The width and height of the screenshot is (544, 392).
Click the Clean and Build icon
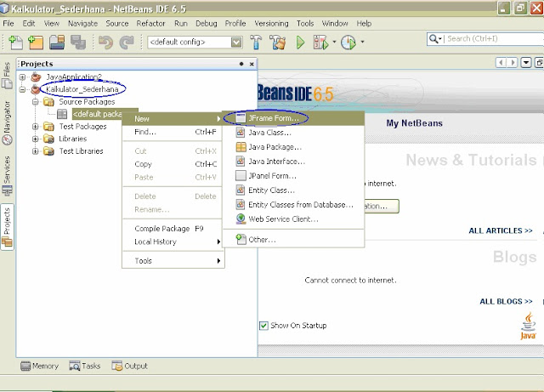[x=278, y=42]
